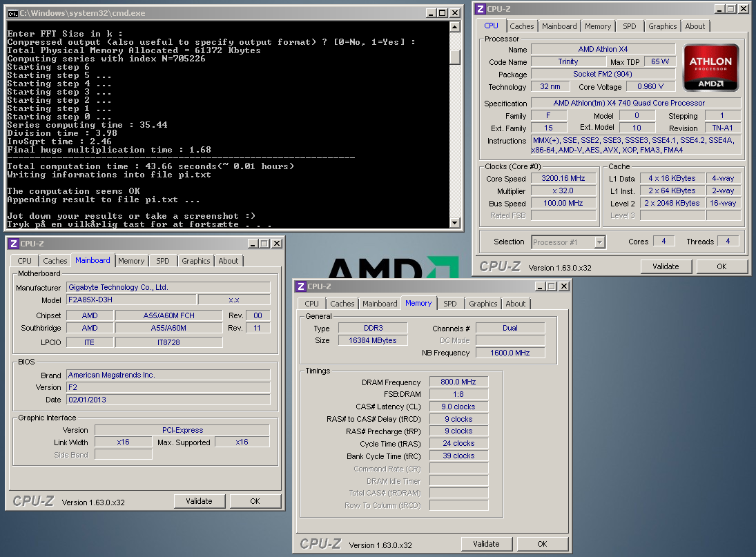Click the Specification field Athlon X4 740
The width and height of the screenshot is (756, 557).
(636, 103)
